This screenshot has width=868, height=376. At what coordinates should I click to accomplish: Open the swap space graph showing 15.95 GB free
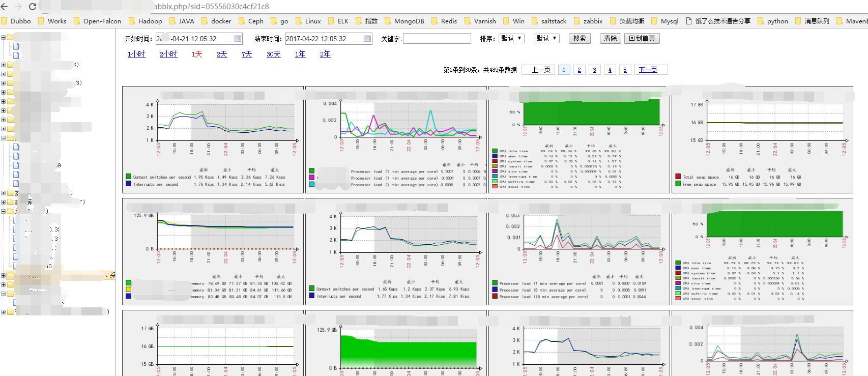(x=762, y=139)
